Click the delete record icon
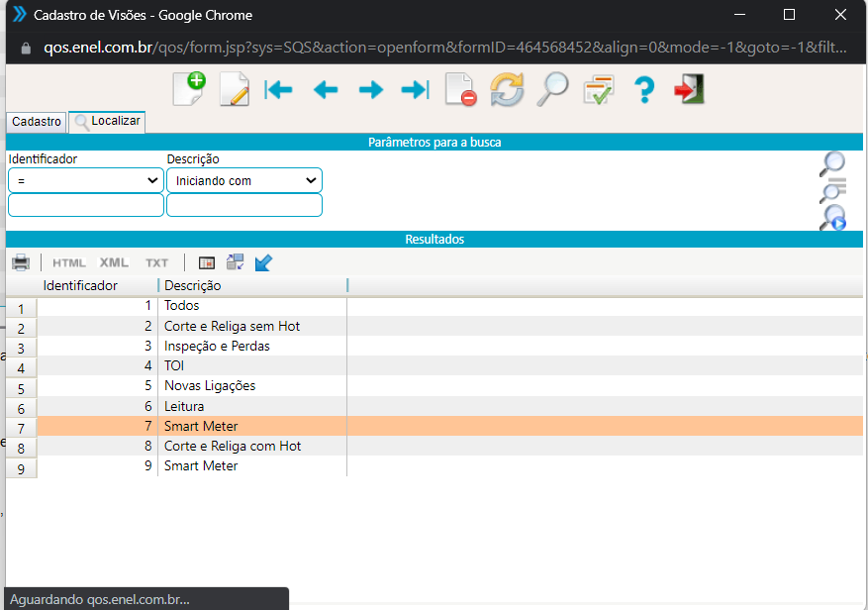Image resolution: width=868 pixels, height=610 pixels. pos(460,90)
